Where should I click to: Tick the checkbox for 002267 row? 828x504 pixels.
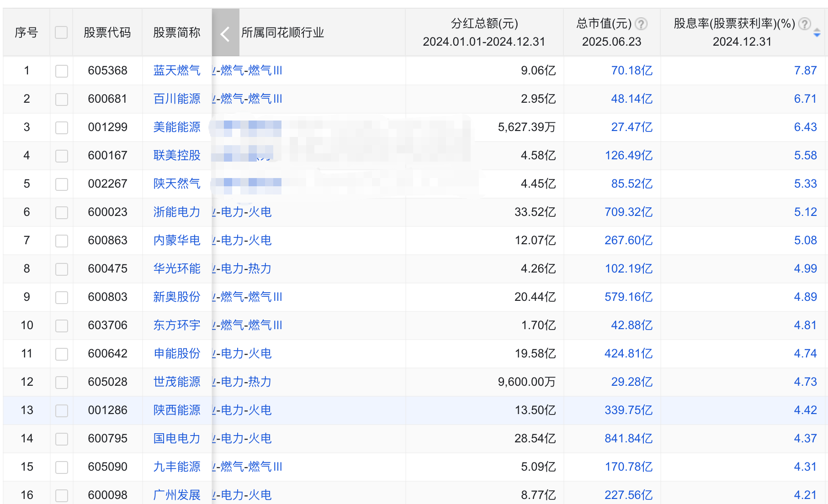(x=61, y=184)
